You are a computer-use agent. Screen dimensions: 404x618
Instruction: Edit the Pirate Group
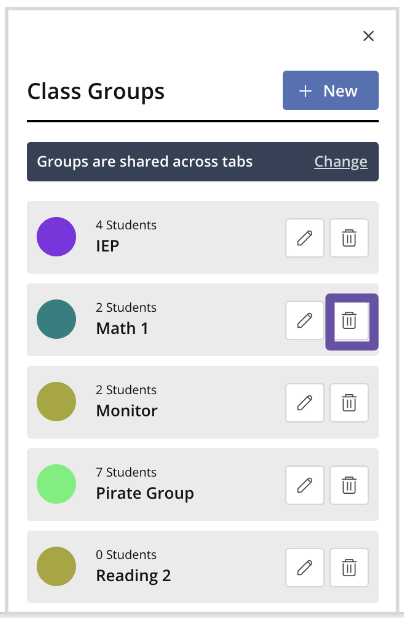point(305,485)
